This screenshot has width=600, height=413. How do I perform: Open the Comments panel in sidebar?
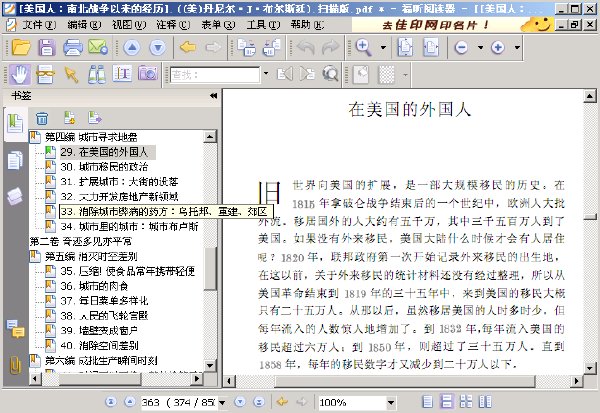click(15, 329)
